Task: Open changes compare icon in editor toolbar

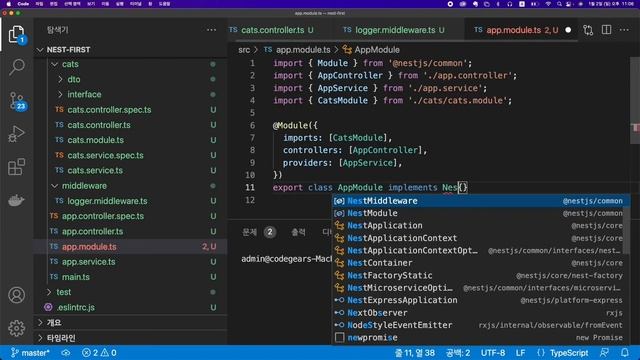Action: [x=588, y=30]
